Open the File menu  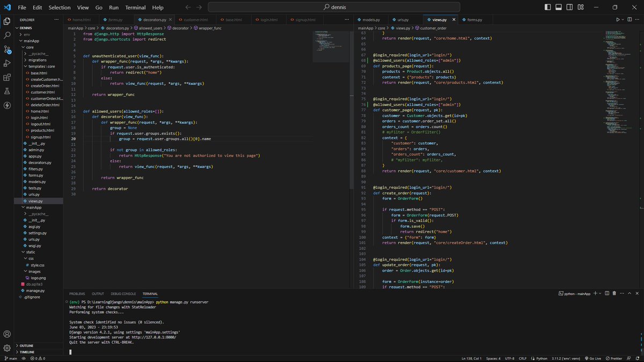(x=22, y=8)
